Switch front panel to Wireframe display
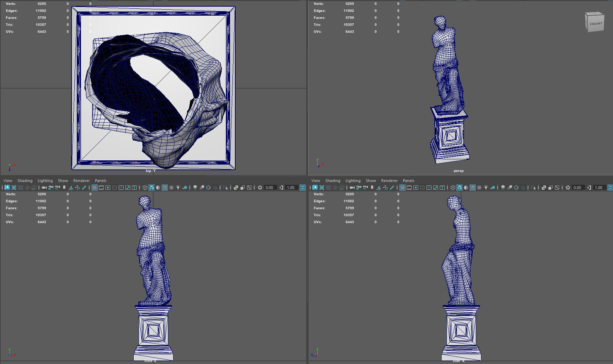Image resolution: width=613 pixels, height=364 pixels. pyautogui.click(x=145, y=188)
